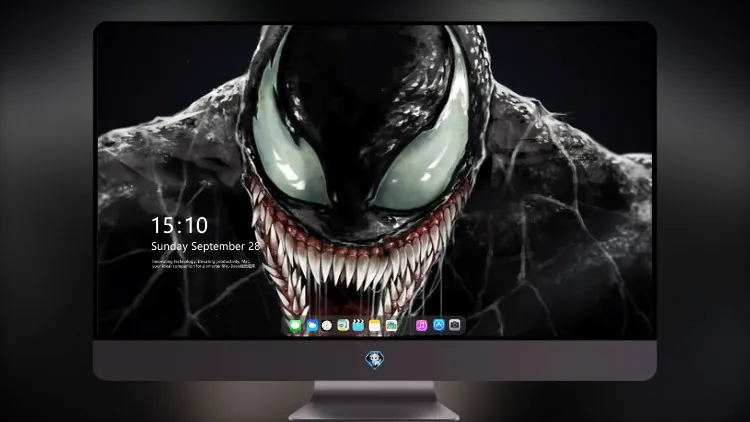Open the blue App Store icon
Image resolution: width=750 pixels, height=422 pixels.
point(439,325)
